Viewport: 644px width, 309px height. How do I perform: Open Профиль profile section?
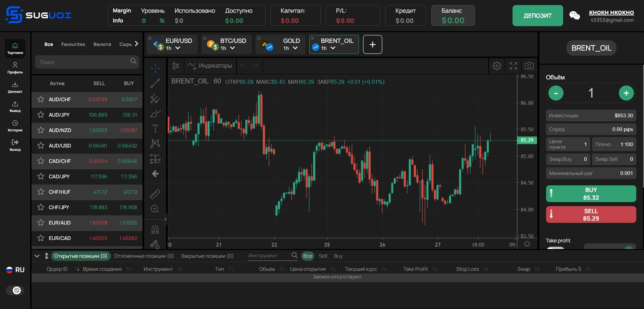pos(15,68)
